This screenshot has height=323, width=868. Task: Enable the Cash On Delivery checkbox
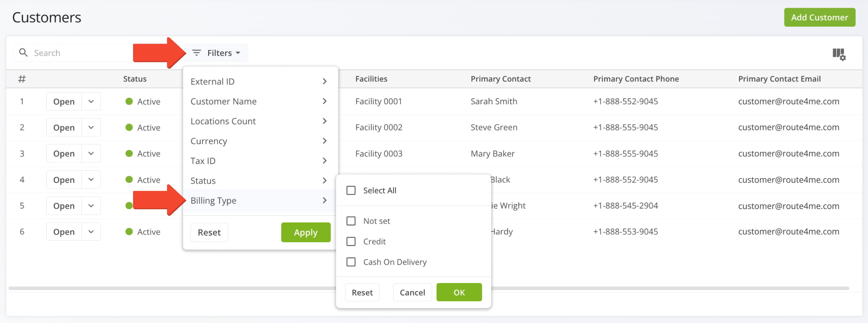[351, 262]
